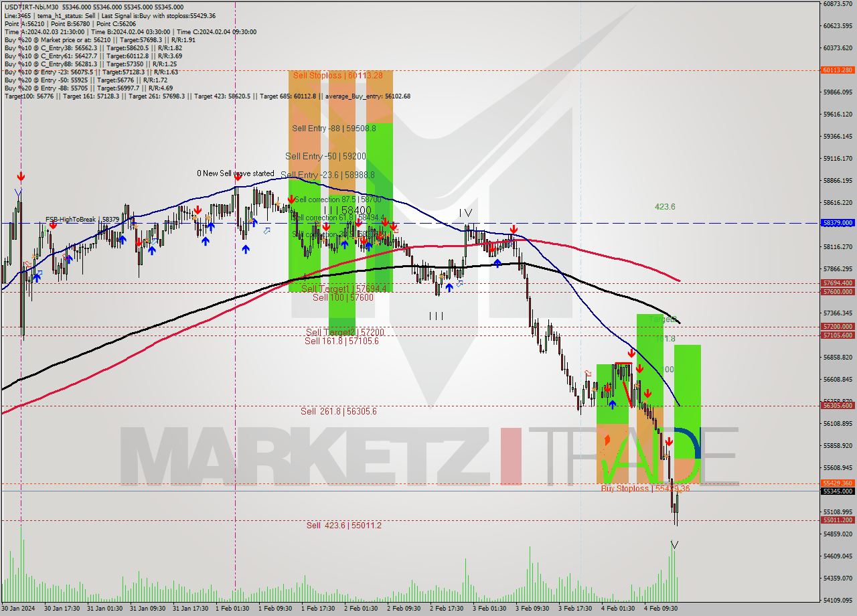Screen dimensions: 857x616
Task: Select the '1 Feb 09:30' time axis label
Action: [x=275, y=609]
